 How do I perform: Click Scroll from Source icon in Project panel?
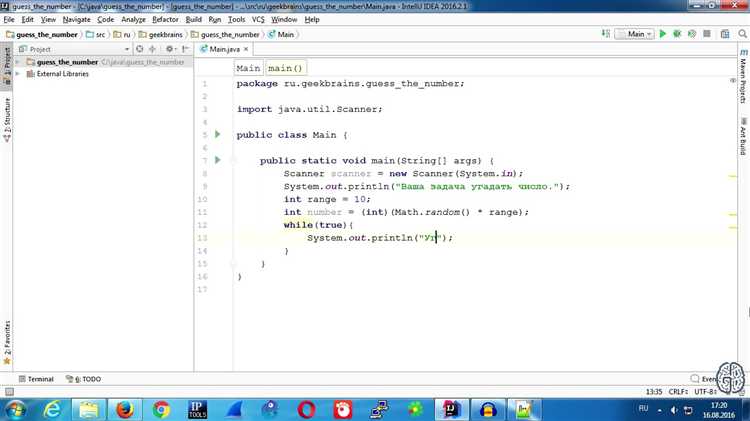(x=139, y=49)
